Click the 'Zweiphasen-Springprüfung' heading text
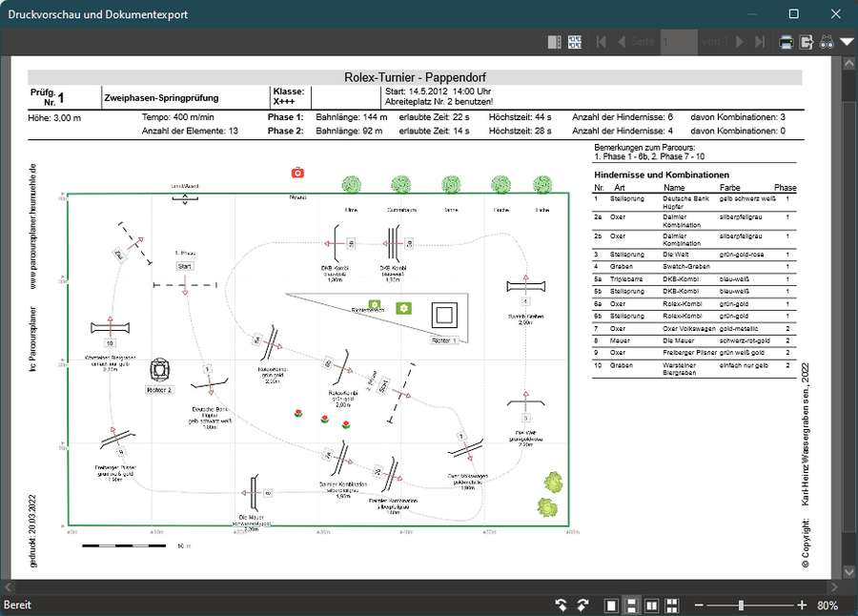 (x=161, y=98)
